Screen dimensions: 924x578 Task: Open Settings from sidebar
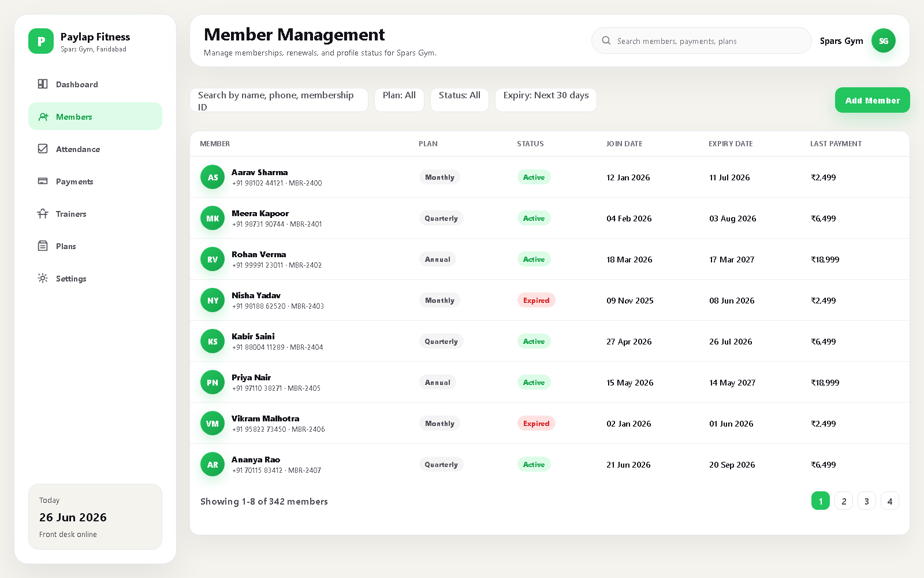[95, 278]
